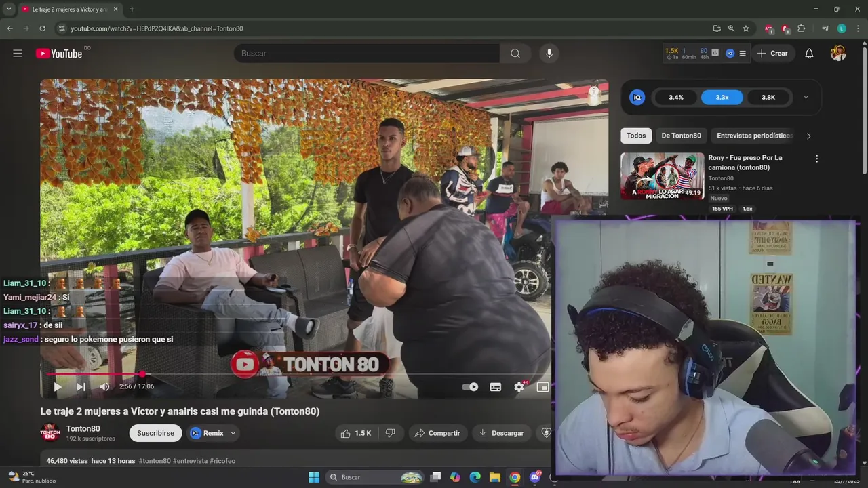Dislike the video
868x488 pixels.
pyautogui.click(x=391, y=433)
